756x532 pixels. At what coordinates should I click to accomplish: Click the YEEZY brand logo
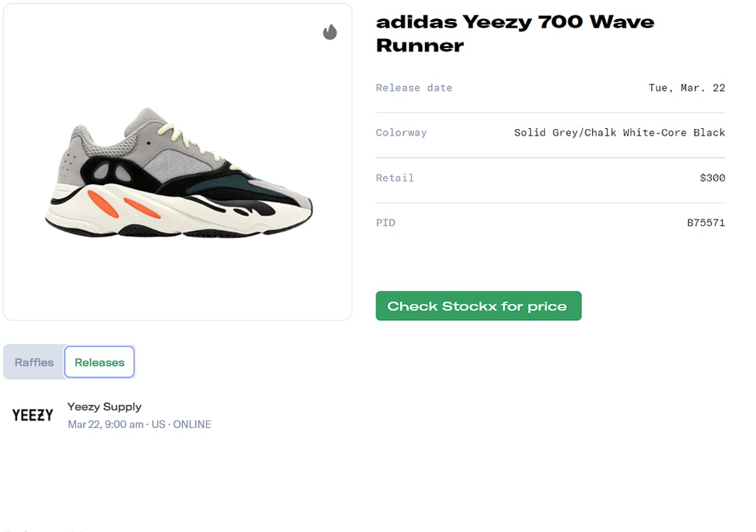[x=33, y=415]
